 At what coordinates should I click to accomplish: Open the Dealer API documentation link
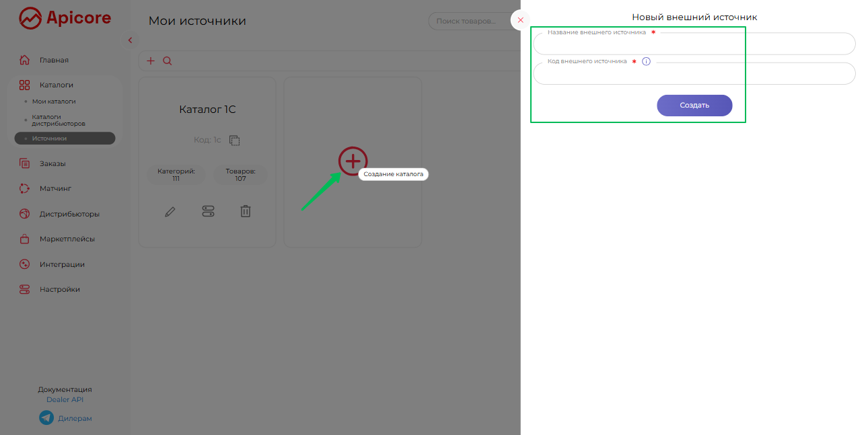[65, 400]
